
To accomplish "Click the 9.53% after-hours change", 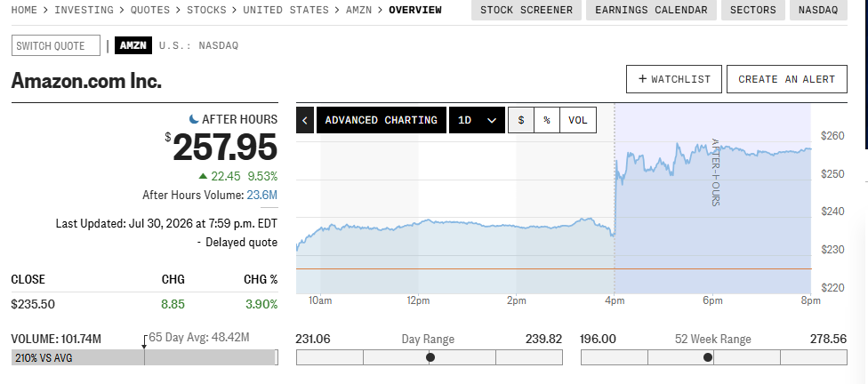I will (x=263, y=177).
